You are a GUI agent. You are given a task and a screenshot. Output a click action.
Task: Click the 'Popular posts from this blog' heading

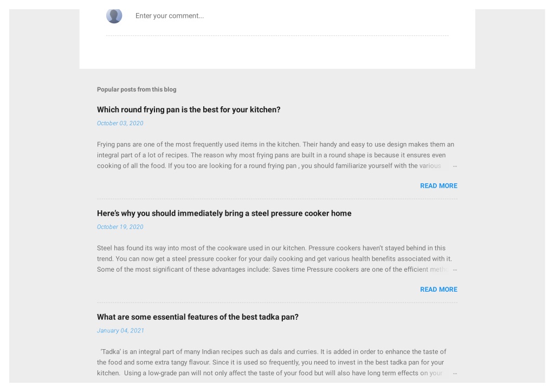click(137, 89)
